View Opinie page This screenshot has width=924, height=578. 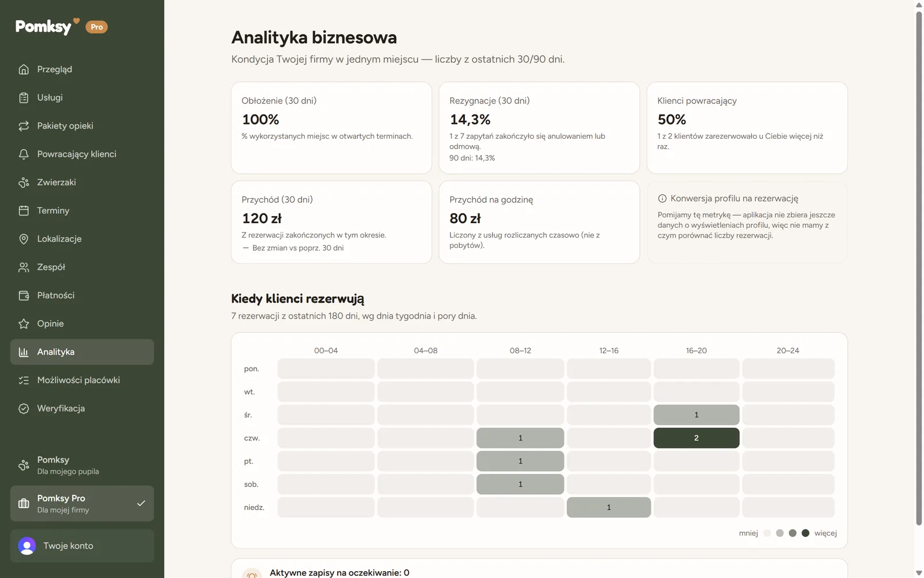[x=82, y=324]
